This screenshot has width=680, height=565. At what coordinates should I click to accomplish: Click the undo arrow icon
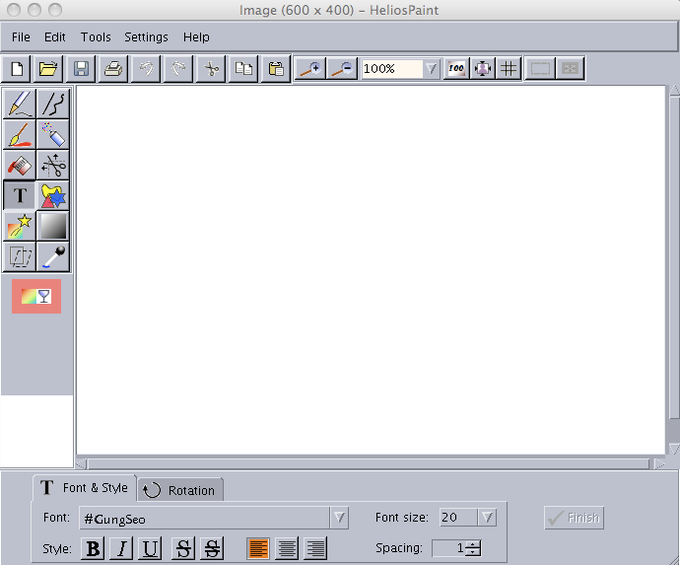click(146, 69)
